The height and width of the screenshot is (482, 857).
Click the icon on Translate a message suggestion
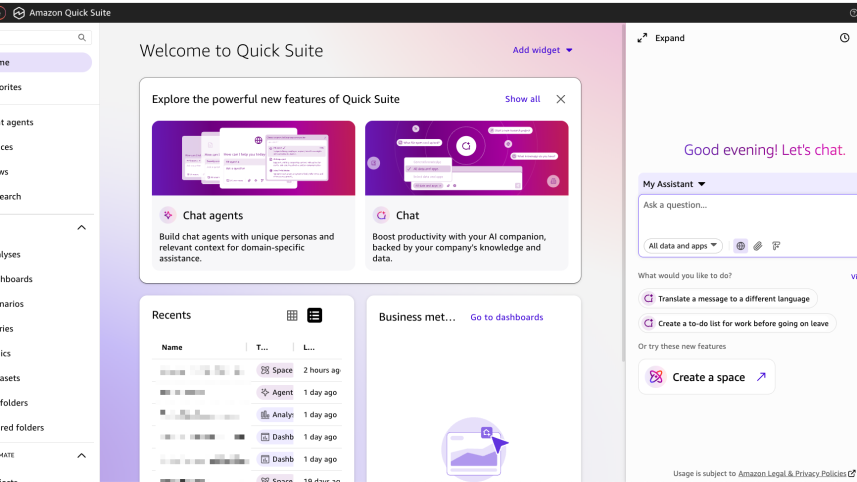click(649, 298)
